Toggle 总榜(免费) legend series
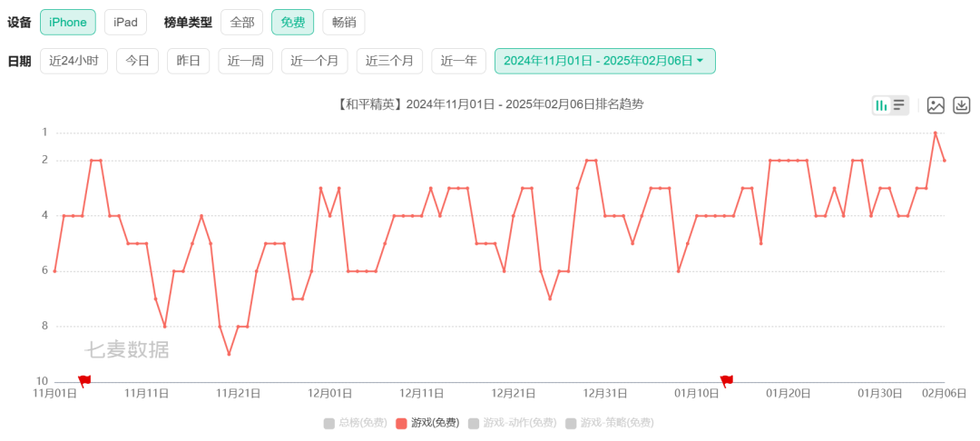 click(355, 423)
